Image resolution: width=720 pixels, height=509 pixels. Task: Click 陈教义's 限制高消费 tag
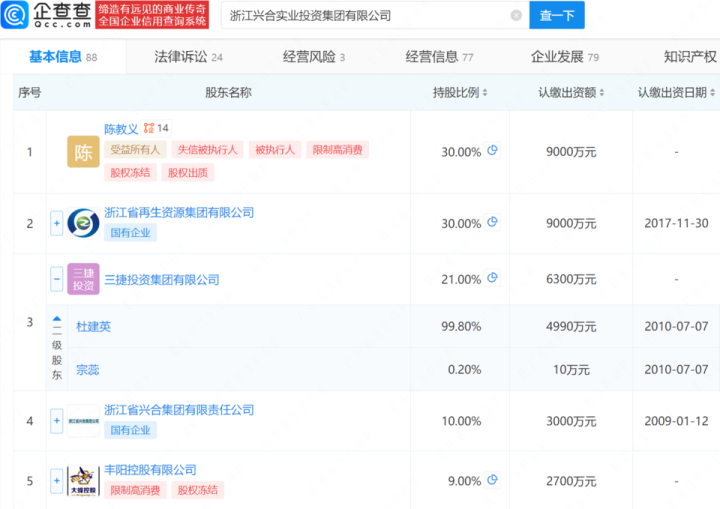coord(338,150)
